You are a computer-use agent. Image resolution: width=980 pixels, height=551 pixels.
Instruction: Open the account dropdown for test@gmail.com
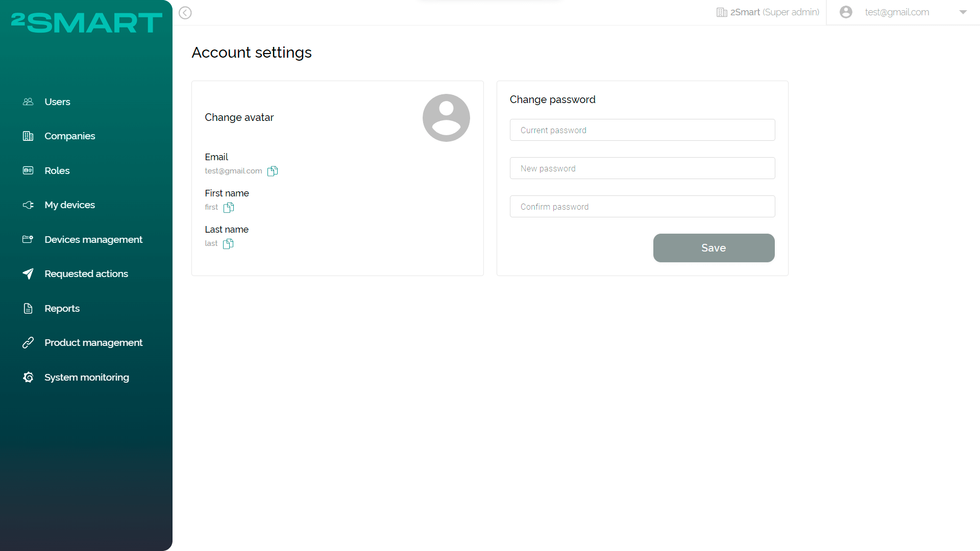(963, 12)
